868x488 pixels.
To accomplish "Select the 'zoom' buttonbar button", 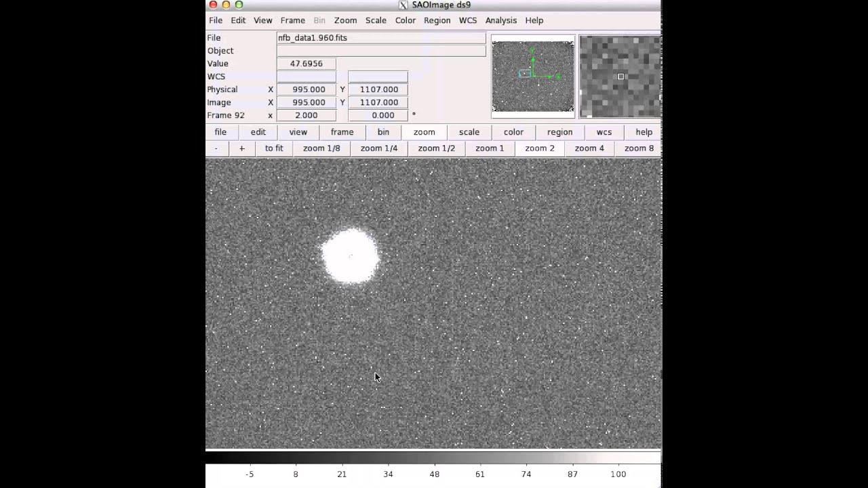I will [x=425, y=132].
